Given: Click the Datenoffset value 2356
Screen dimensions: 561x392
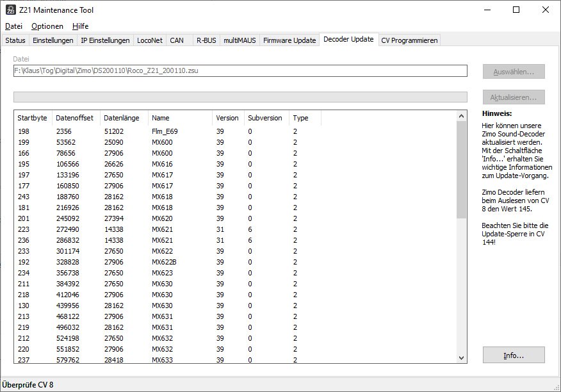Looking at the screenshot, I should click(x=63, y=131).
